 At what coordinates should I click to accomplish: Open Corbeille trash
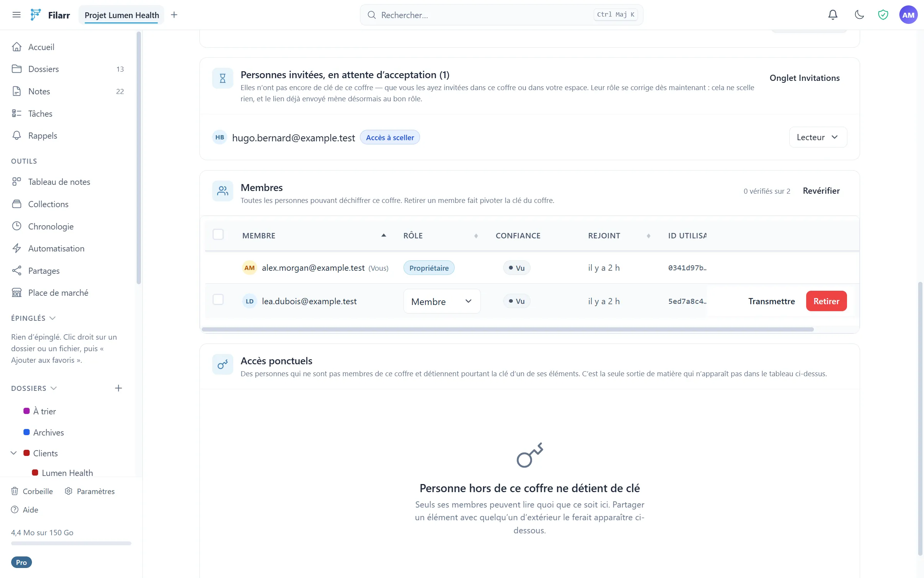coord(32,491)
